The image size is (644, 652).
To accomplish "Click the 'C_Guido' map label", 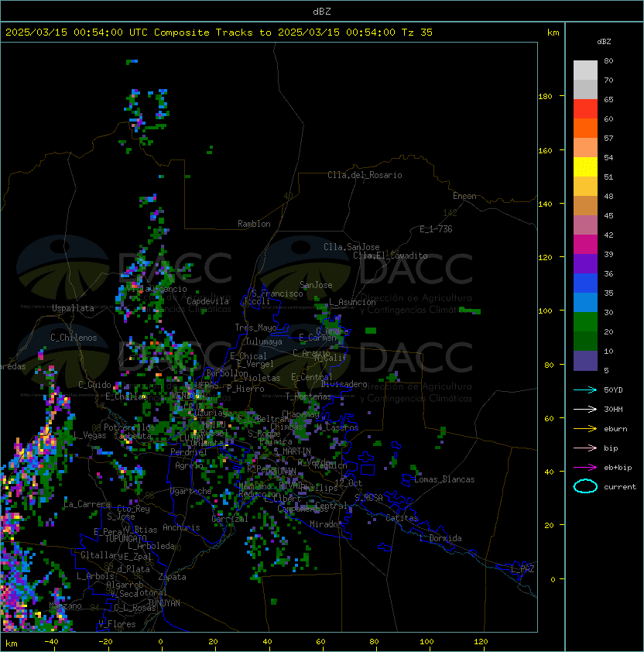I will pos(94,385).
